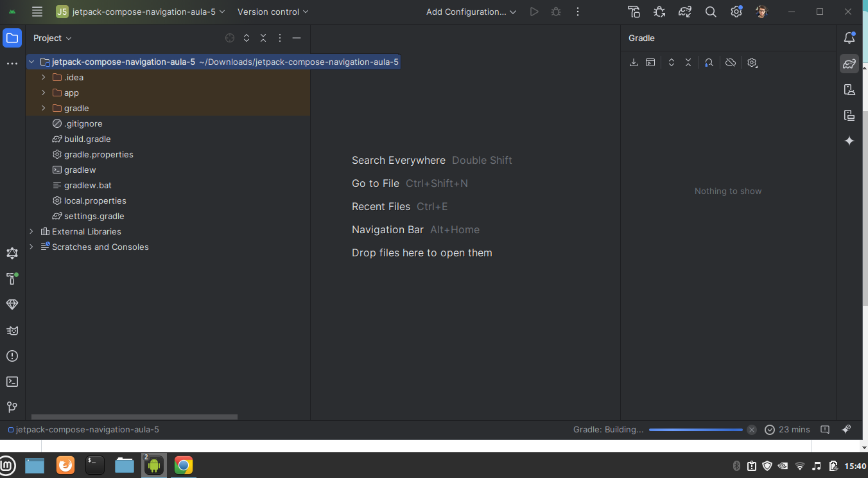Launch Firefox from the taskbar
The image size is (868, 478).
tap(65, 465)
